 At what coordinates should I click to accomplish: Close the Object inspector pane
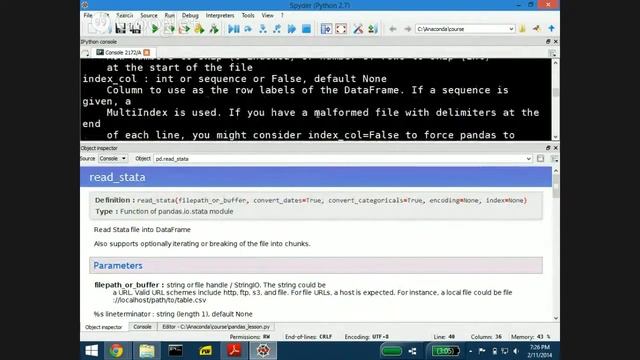[556, 148]
